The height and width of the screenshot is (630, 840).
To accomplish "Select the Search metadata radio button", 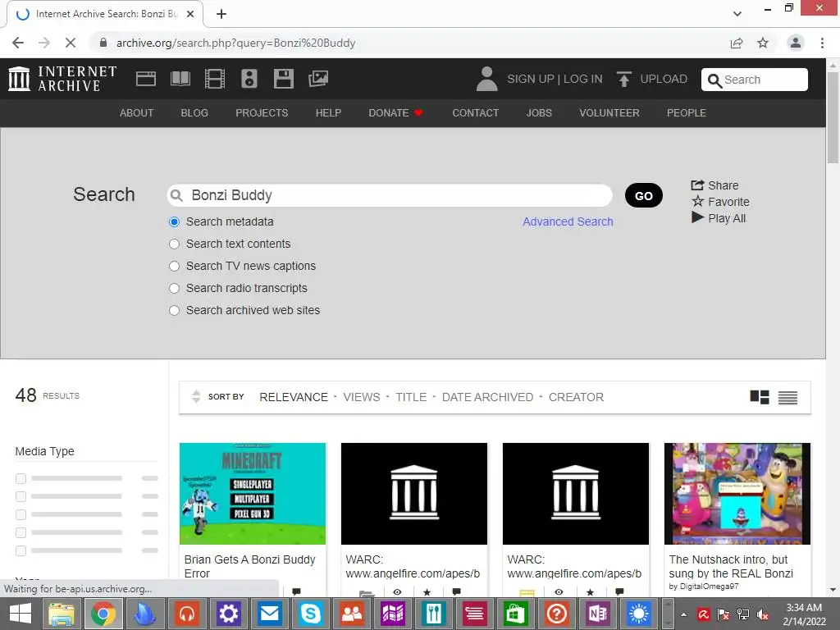I will [x=174, y=221].
